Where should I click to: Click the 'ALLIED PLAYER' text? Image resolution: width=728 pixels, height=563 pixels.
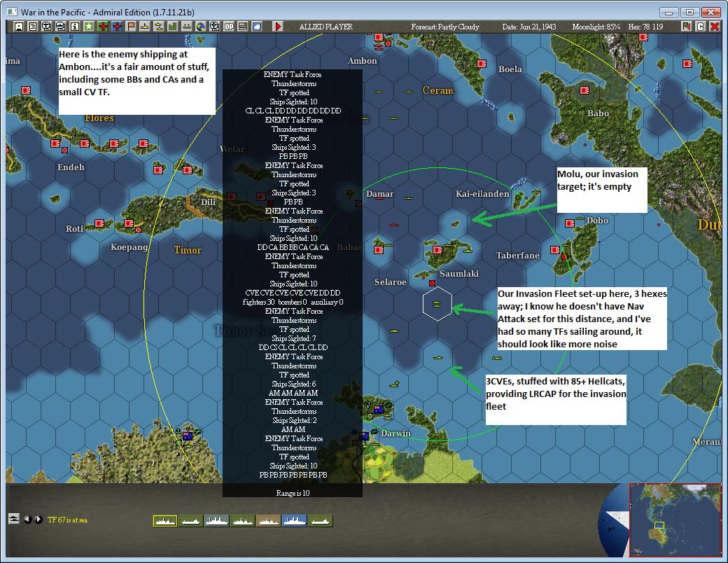(326, 27)
